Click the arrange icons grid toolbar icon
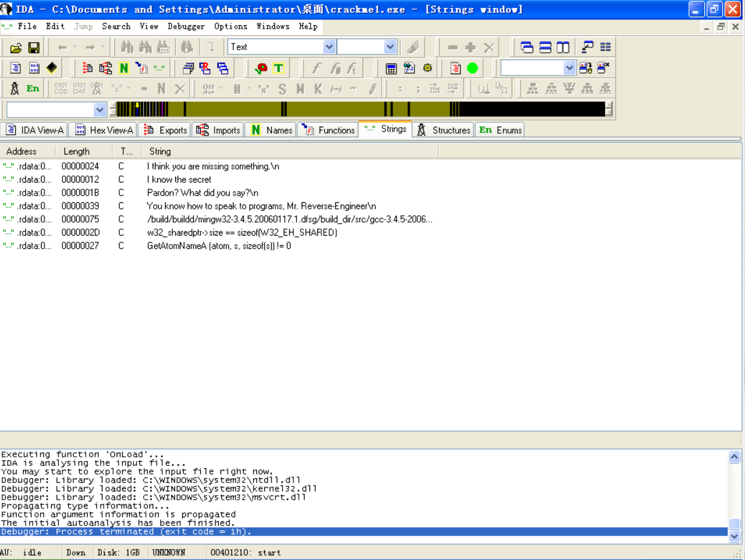The width and height of the screenshot is (745, 560). coord(605,47)
